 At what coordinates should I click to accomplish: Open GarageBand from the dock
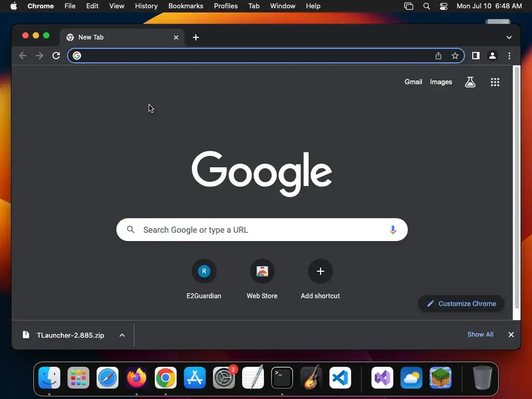click(311, 378)
